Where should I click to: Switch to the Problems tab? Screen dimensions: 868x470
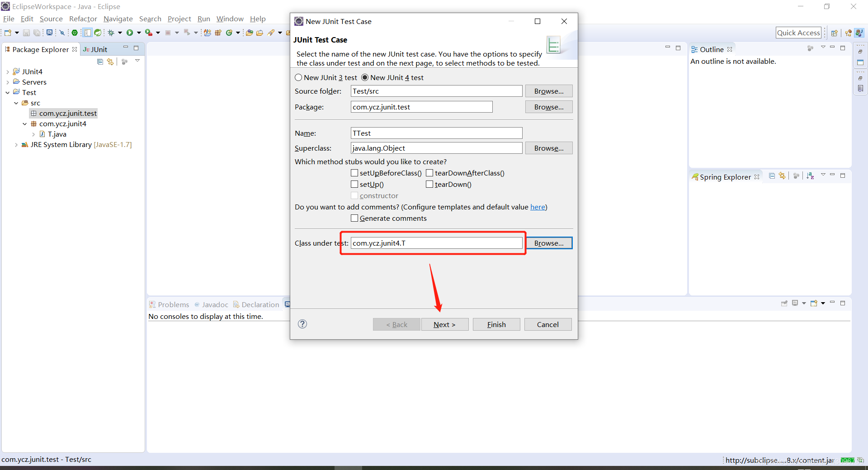(169, 304)
